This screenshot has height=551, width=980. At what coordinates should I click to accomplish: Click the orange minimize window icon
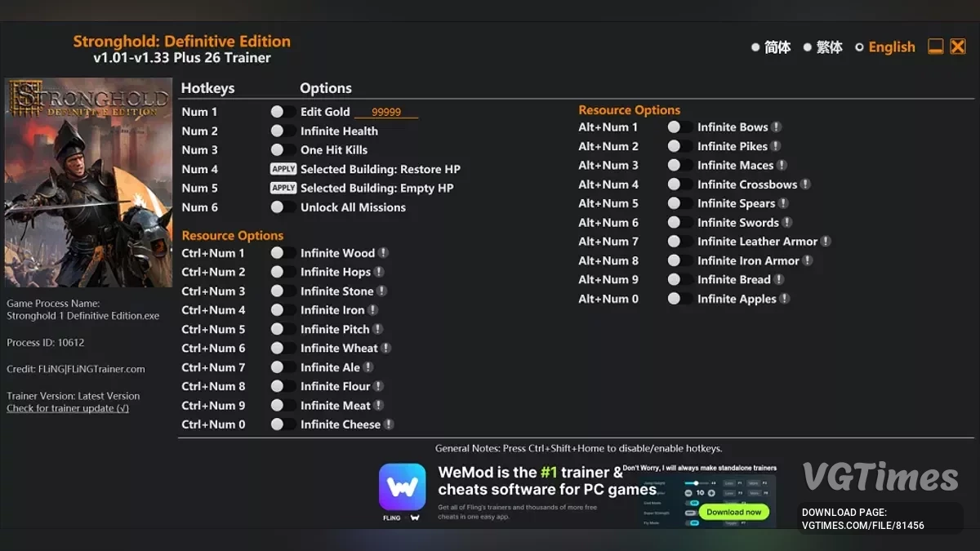(x=936, y=47)
